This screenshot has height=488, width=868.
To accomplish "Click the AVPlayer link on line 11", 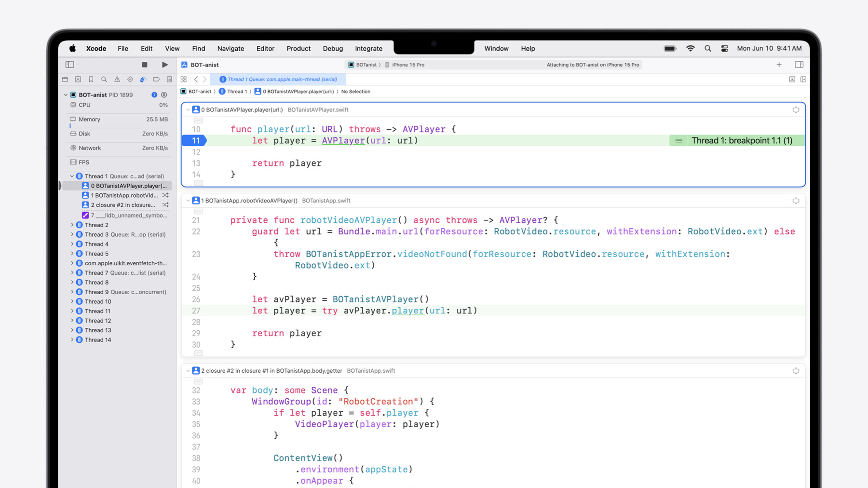I will tap(343, 141).
